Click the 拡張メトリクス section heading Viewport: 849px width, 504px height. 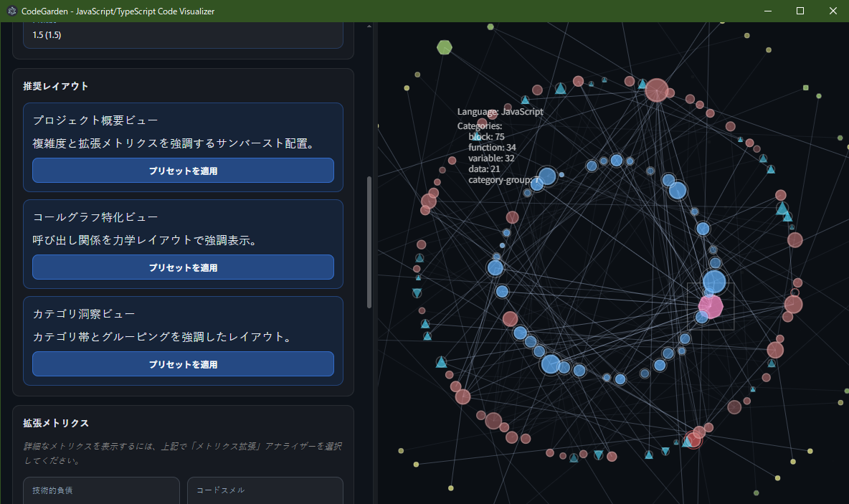point(56,423)
